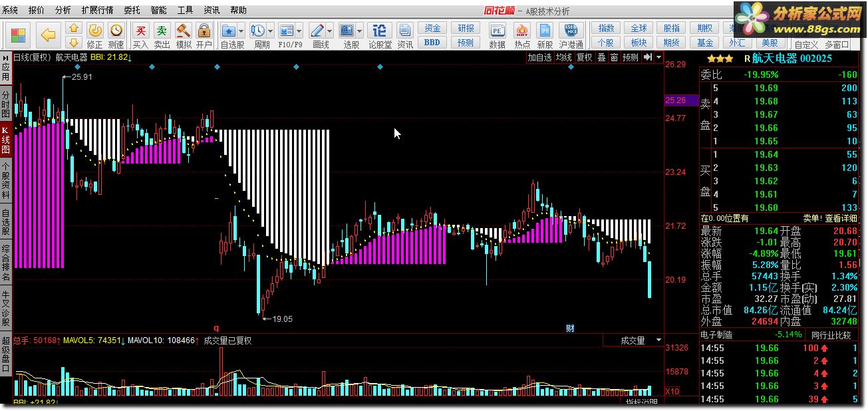868x411 pixels.
Task: Click the up arrow page button
Action: (x=74, y=29)
